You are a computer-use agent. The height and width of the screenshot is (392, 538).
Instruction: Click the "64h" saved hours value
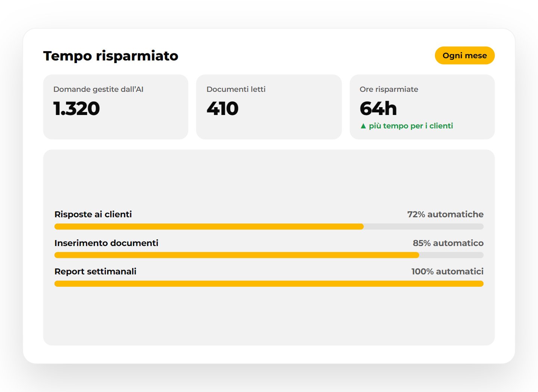(x=378, y=109)
